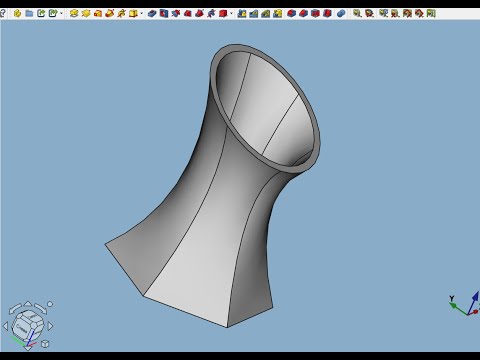Click the small circle button near navigation cube

(50, 304)
